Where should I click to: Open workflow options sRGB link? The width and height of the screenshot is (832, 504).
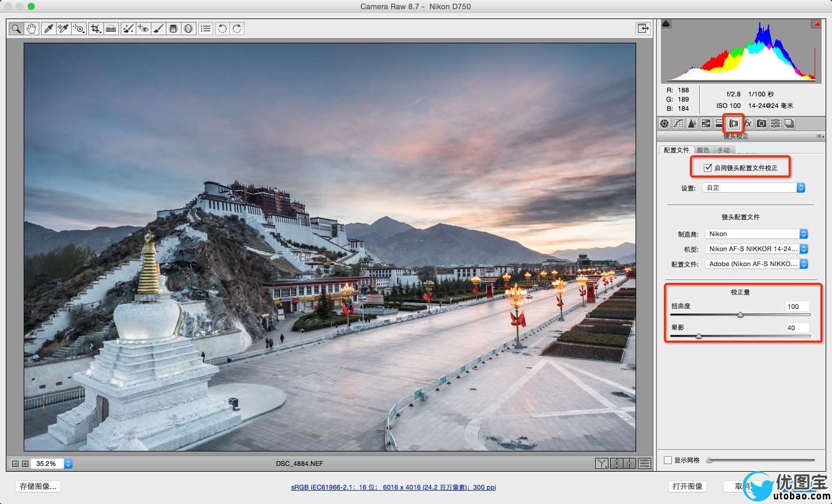tap(393, 487)
